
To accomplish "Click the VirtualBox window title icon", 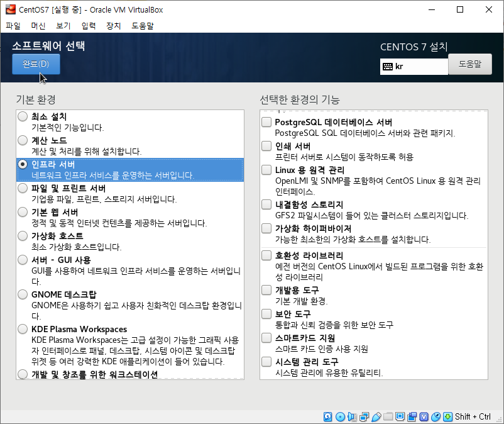I will click(10, 9).
